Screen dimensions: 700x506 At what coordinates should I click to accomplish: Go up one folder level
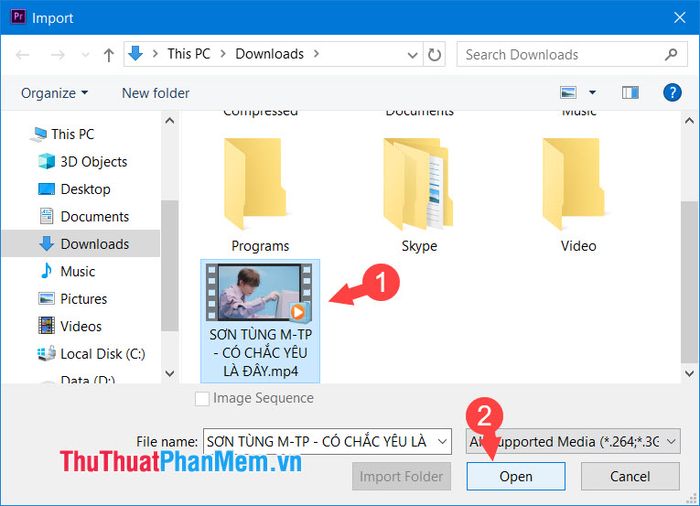108,54
